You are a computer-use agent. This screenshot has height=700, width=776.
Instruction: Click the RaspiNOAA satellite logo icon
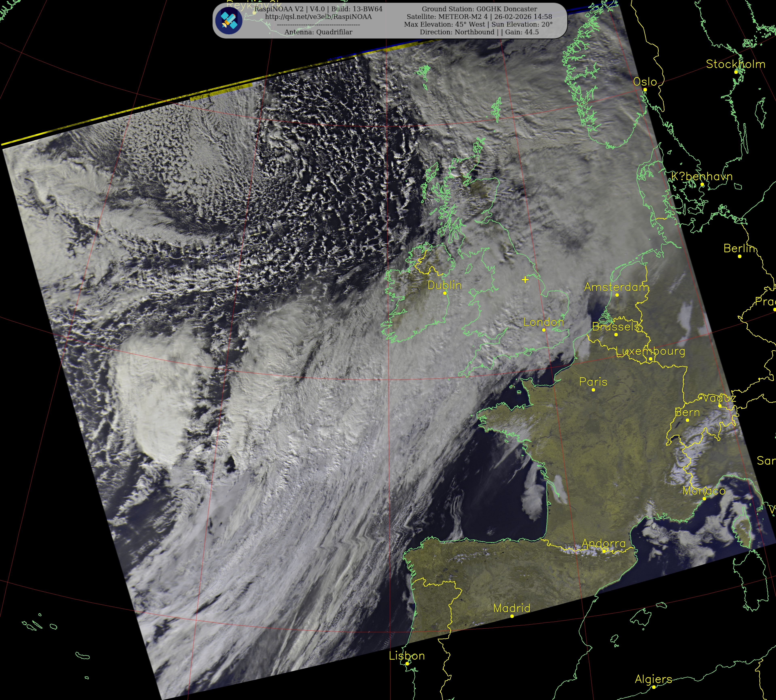point(228,21)
